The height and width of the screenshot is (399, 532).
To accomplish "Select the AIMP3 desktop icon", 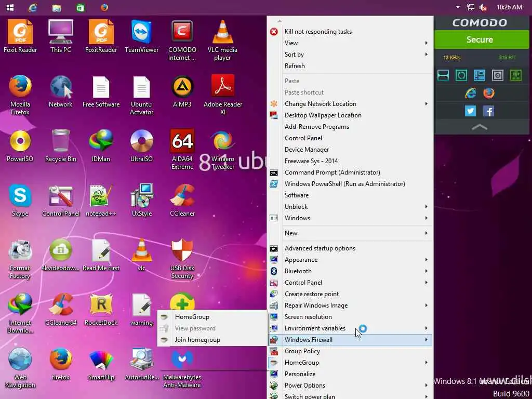I will pos(182,90).
